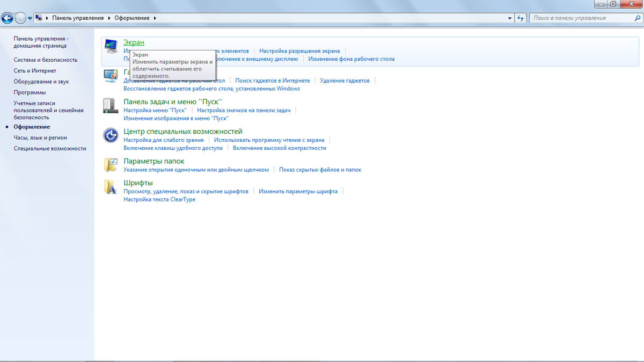The height and width of the screenshot is (362, 644).
Task: Click 'Настройка для слабого зрения' link
Action: tap(163, 140)
